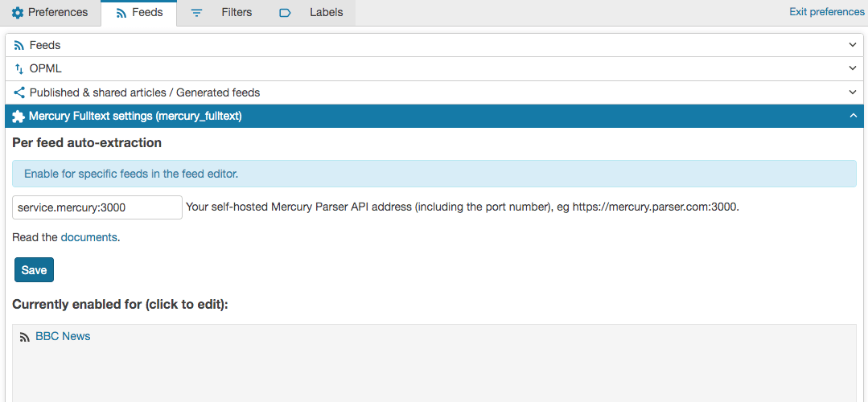
Task: Click the puzzle piece plugin icon
Action: point(19,116)
